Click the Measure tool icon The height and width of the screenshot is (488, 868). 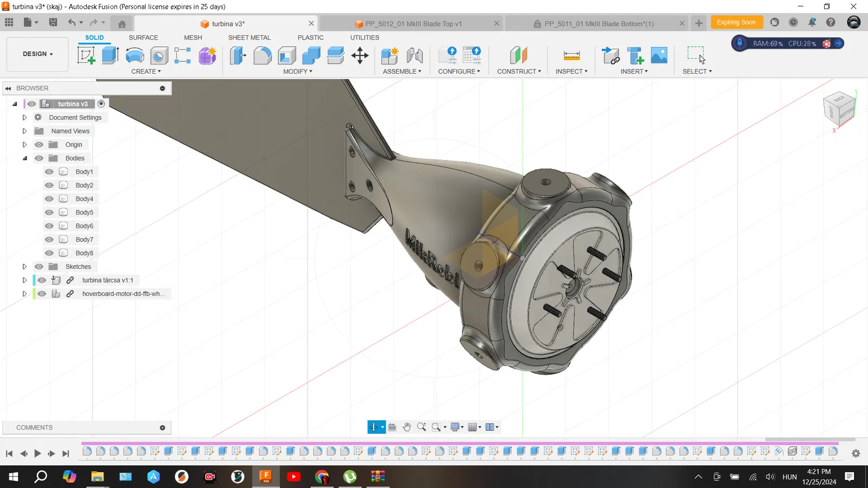[x=571, y=55]
